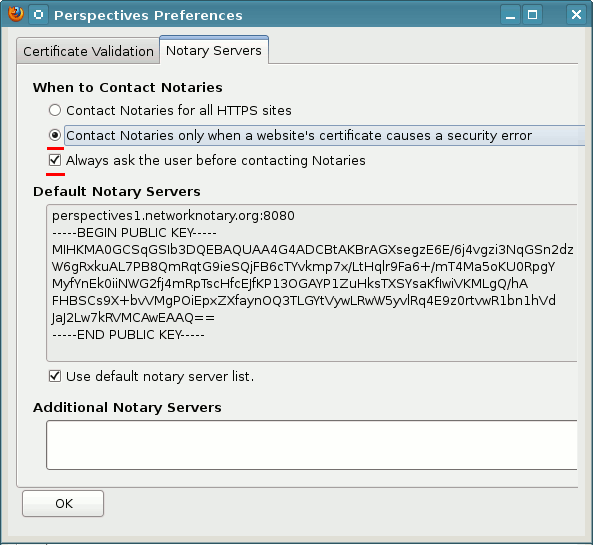Click the key line starting with MyfYnEk0iiNWG2
This screenshot has width=593, height=545.
(290, 284)
